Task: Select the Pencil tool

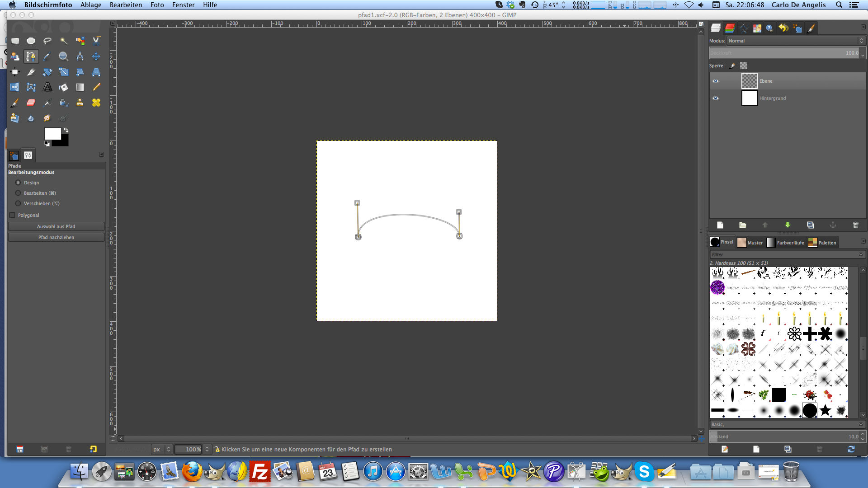Action: (x=96, y=87)
